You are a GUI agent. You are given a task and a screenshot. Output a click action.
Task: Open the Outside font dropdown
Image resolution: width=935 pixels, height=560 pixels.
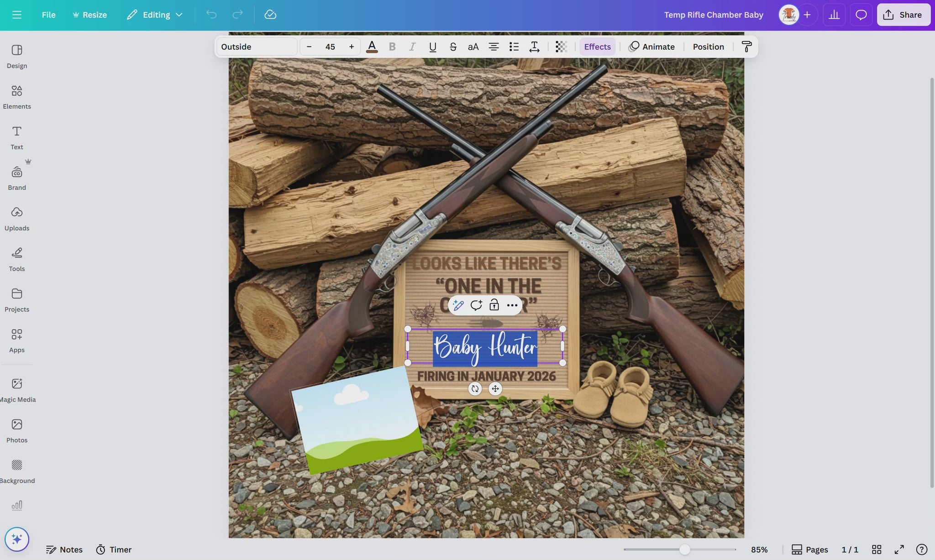pyautogui.click(x=257, y=47)
